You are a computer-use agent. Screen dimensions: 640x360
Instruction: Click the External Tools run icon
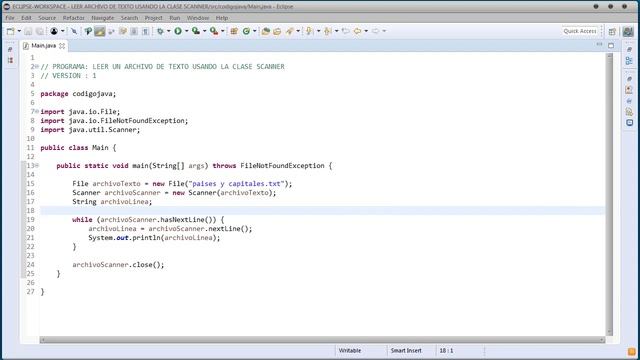214,31
